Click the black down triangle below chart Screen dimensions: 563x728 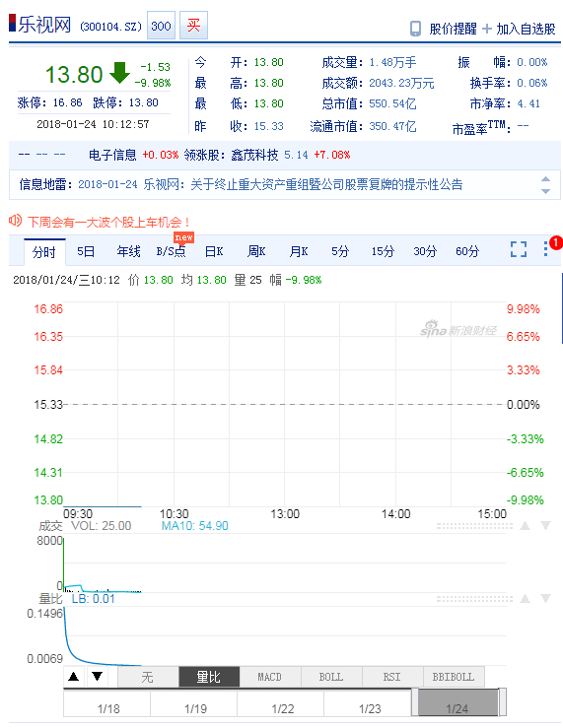point(97,677)
